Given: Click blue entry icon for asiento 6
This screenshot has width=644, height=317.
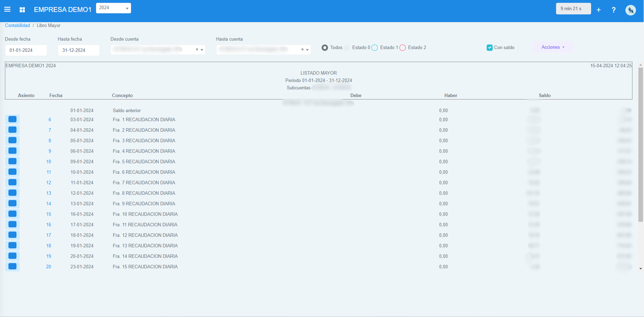Looking at the screenshot, I should click(12, 119).
